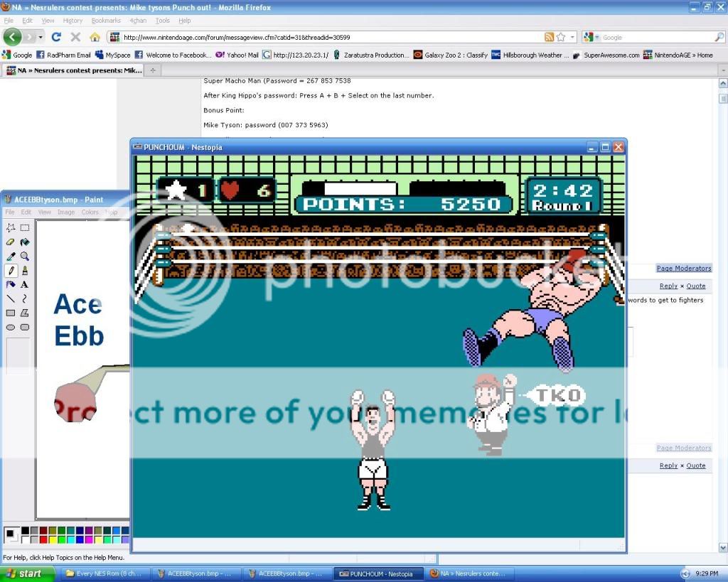Screen dimensions: 728x582
Task: Choose the Eraser tool in Paint
Action: [11, 242]
